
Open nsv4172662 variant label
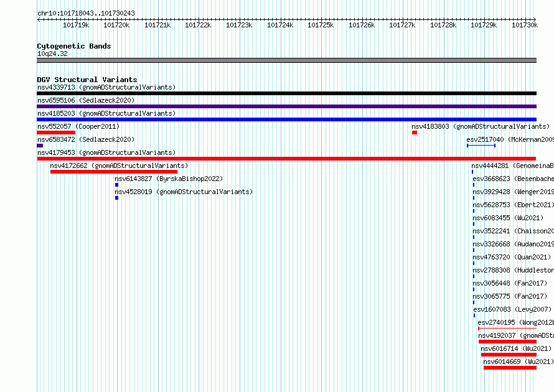119,166
